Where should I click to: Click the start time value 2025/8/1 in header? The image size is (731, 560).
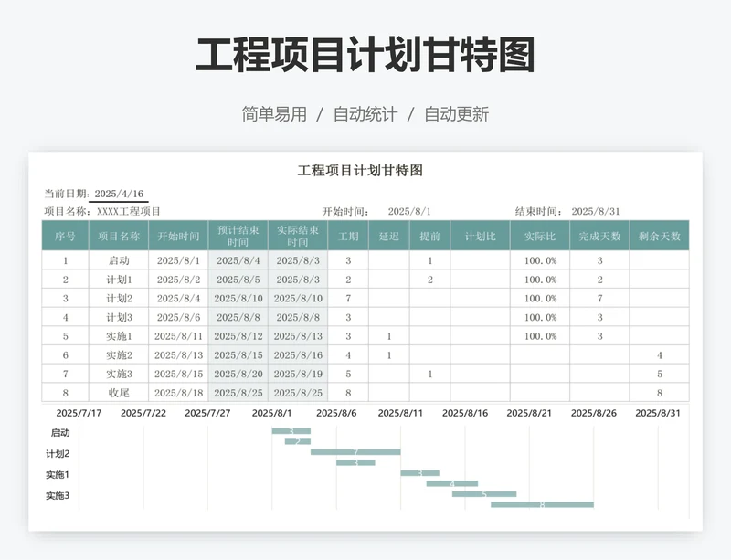(409, 211)
